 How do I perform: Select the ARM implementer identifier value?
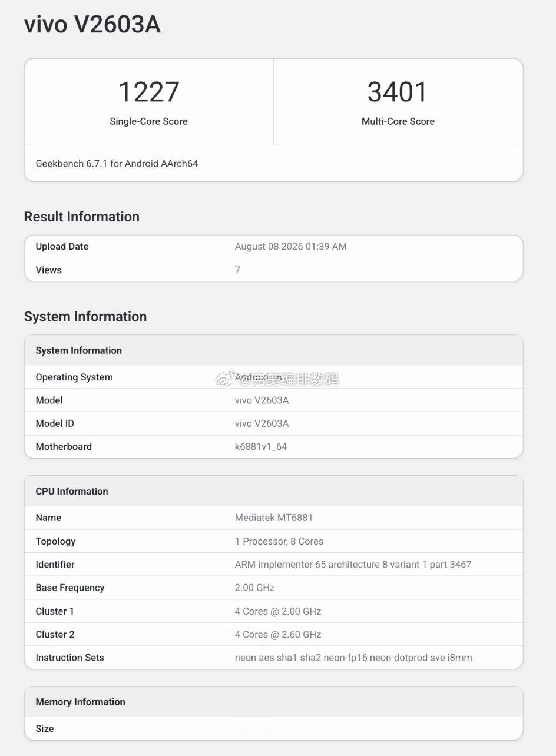[x=353, y=565]
